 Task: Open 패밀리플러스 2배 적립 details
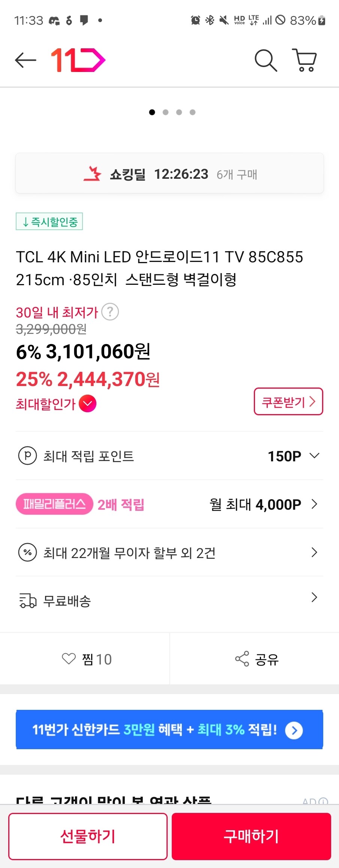(x=169, y=504)
